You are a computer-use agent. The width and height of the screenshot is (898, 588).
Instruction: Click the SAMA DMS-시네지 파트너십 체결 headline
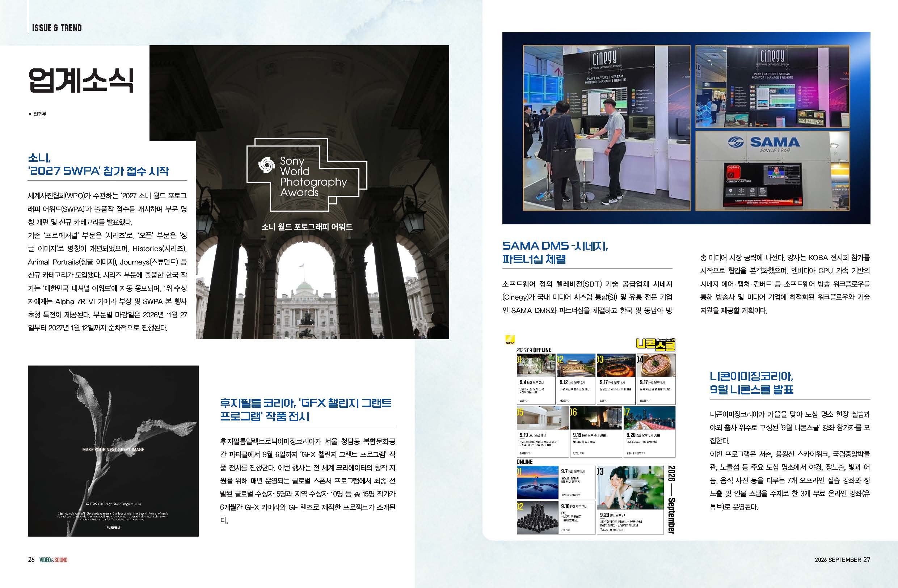[x=555, y=252]
